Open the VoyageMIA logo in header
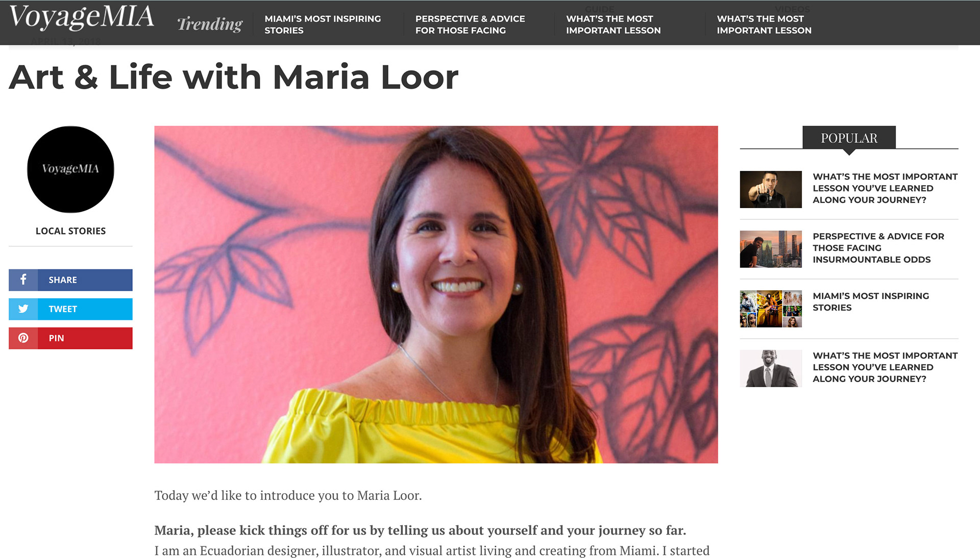This screenshot has width=980, height=558. tap(82, 18)
